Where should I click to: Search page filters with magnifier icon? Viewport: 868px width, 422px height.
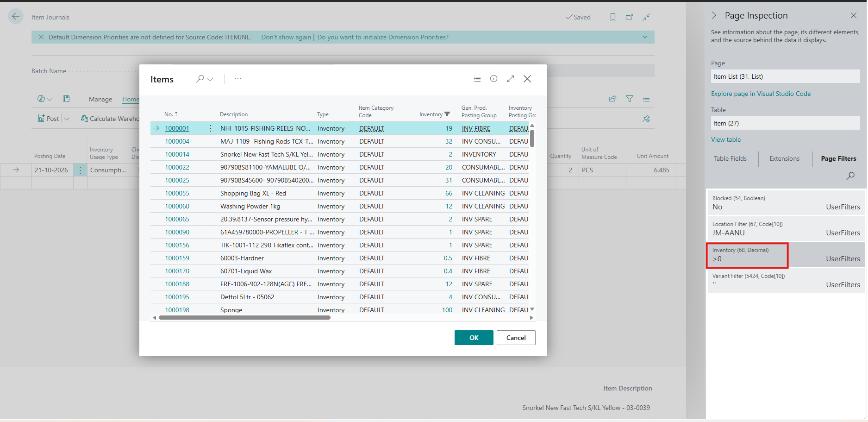[x=850, y=176]
